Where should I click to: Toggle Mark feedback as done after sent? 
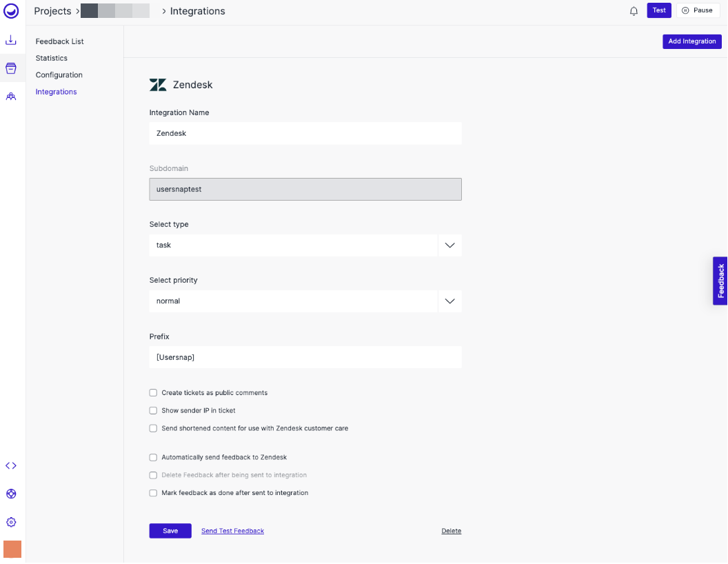coord(153,493)
